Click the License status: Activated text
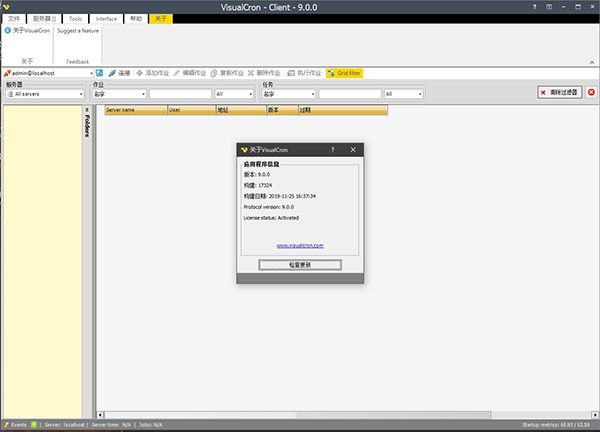Screen dimensions: 600x432 point(271,218)
